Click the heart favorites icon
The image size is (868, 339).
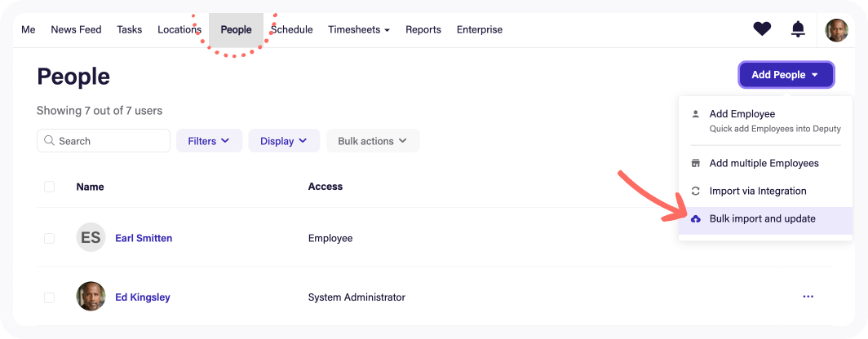tap(762, 29)
